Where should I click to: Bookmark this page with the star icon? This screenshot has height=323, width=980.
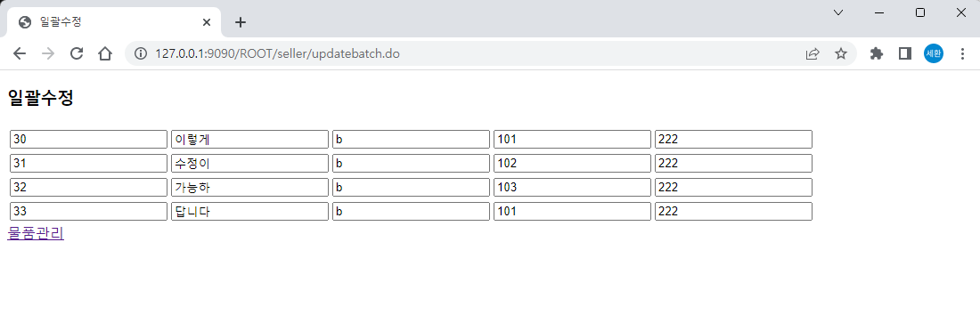point(841,53)
